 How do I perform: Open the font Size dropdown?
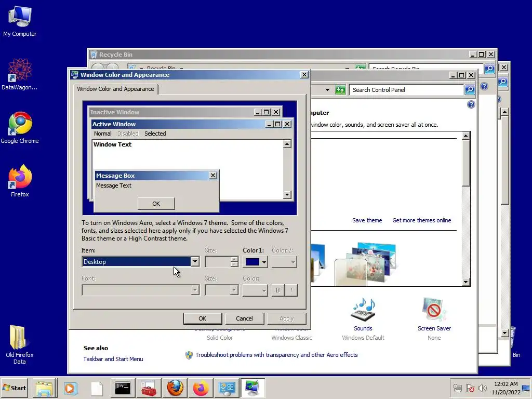[221, 290]
